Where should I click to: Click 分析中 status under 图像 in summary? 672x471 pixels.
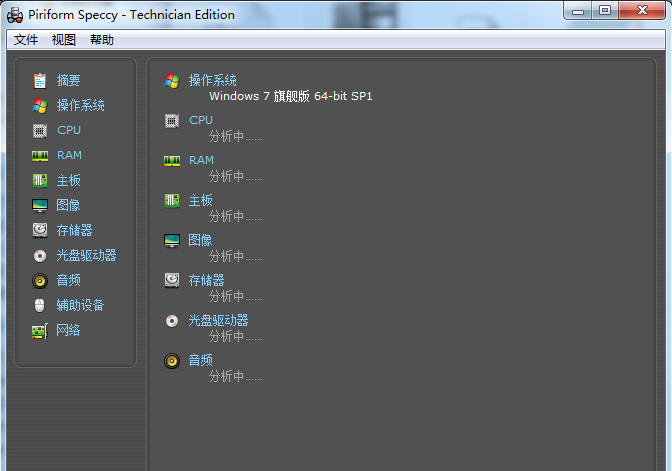tap(235, 256)
